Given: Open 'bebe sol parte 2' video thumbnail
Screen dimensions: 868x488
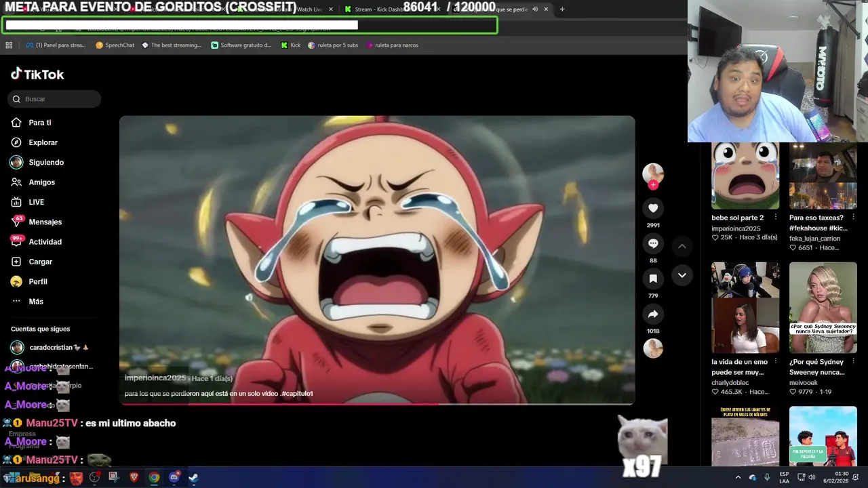Looking at the screenshot, I should point(745,176).
